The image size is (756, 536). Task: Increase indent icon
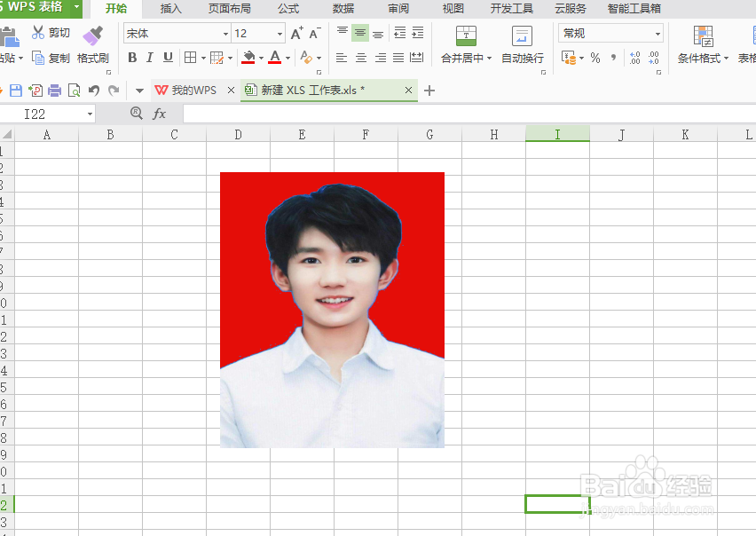click(418, 33)
